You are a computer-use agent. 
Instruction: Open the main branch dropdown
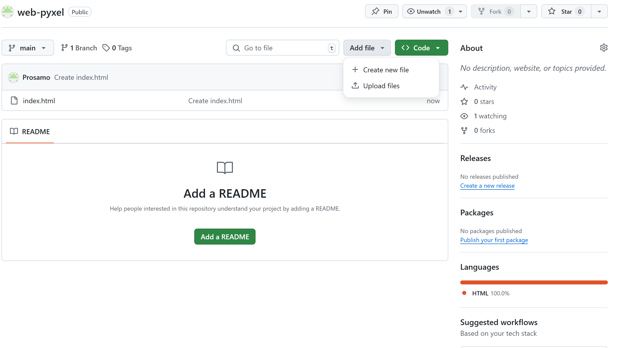[x=27, y=48]
